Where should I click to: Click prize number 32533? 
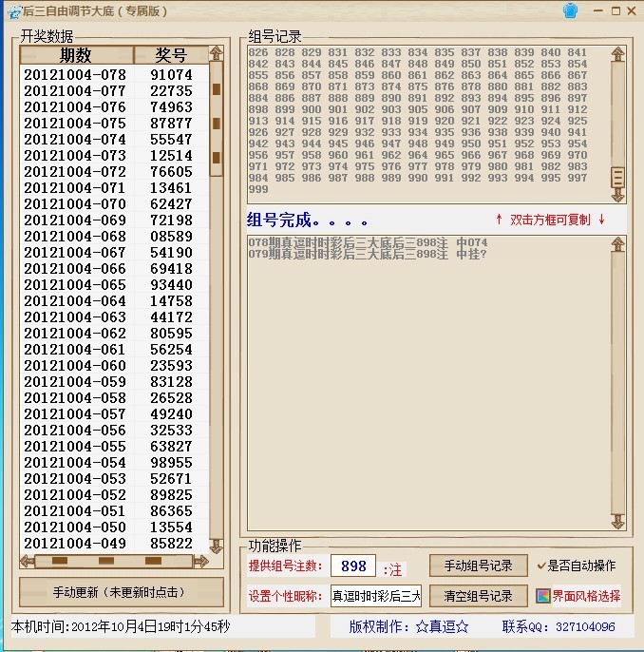coord(171,431)
